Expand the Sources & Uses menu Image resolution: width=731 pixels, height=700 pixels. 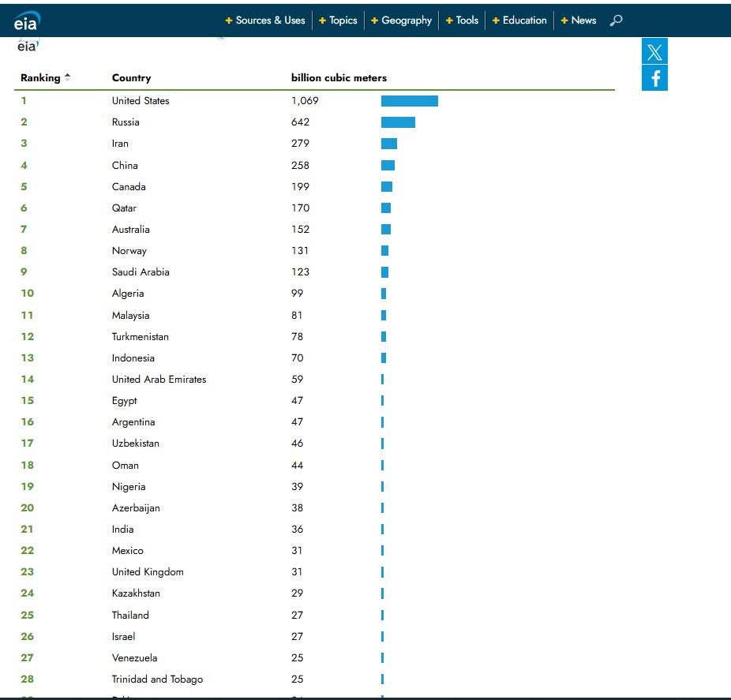click(x=265, y=20)
